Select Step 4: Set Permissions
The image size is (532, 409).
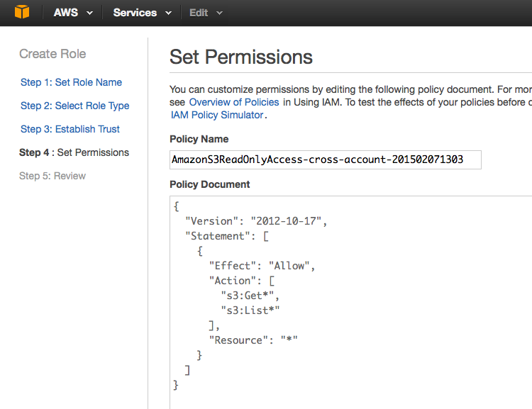coord(74,152)
